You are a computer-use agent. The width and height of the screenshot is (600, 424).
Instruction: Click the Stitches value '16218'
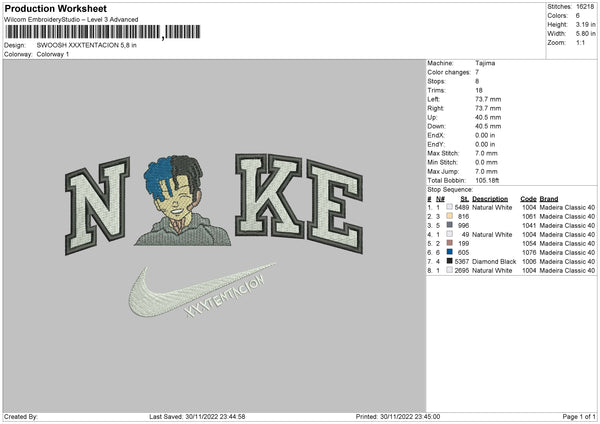pos(585,7)
